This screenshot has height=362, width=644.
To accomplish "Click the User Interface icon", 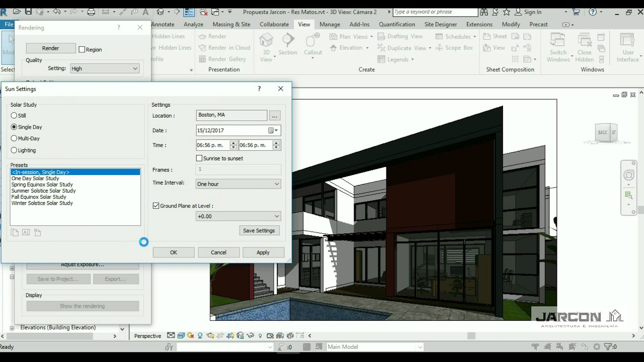I will point(627,40).
